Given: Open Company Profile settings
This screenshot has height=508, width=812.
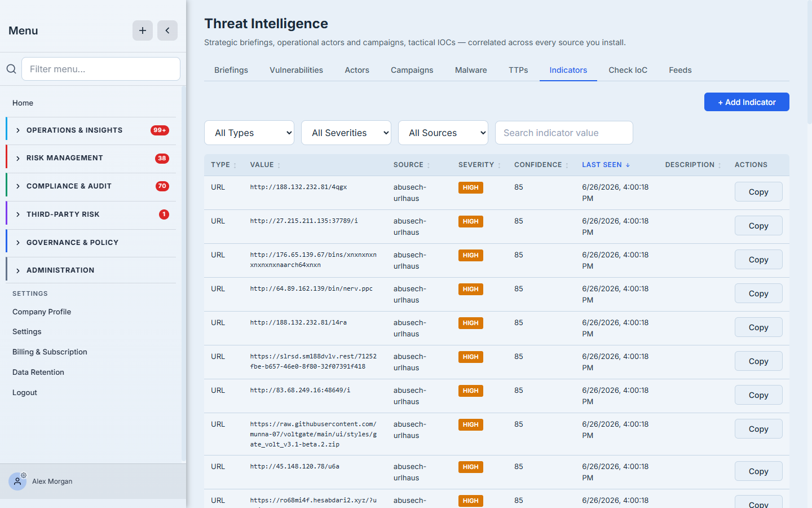Looking at the screenshot, I should coord(42,312).
